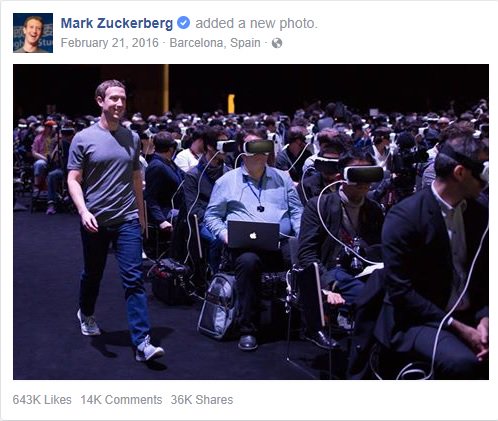Click the poster's profile picture thumbnail
This screenshot has width=498, height=421.
point(33,33)
